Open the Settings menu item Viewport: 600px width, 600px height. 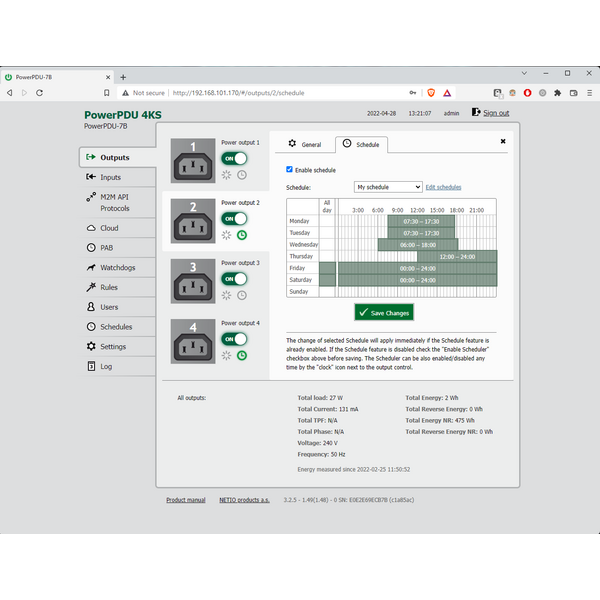(x=112, y=346)
